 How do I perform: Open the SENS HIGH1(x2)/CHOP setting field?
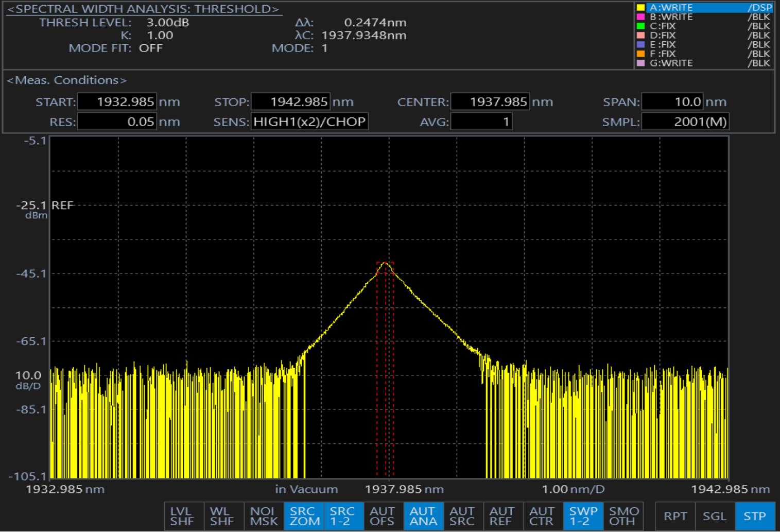pos(309,122)
